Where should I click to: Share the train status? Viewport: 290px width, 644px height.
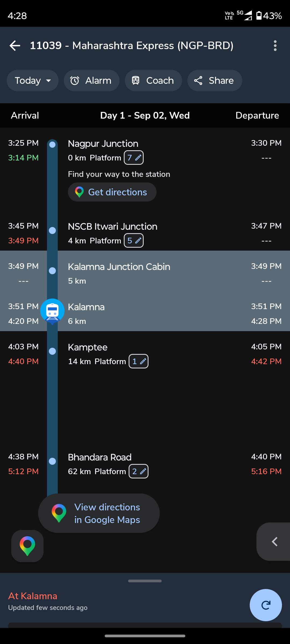point(215,80)
